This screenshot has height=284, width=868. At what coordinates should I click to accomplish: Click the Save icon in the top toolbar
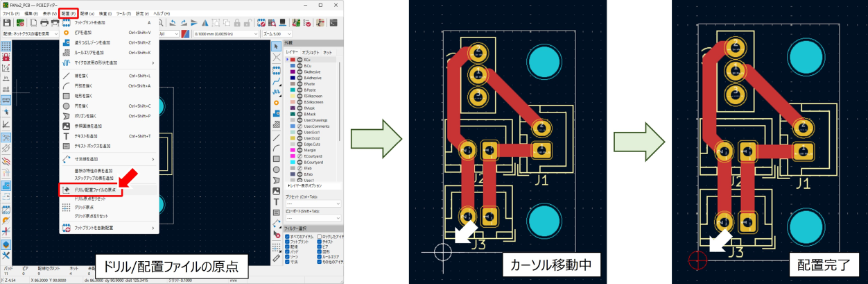point(7,23)
